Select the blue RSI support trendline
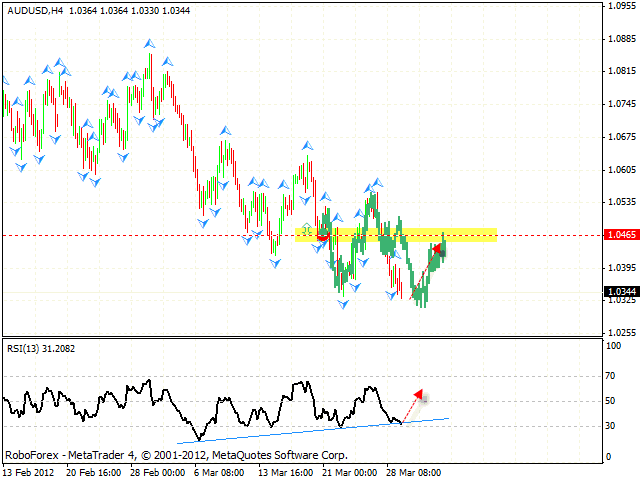 click(x=300, y=430)
